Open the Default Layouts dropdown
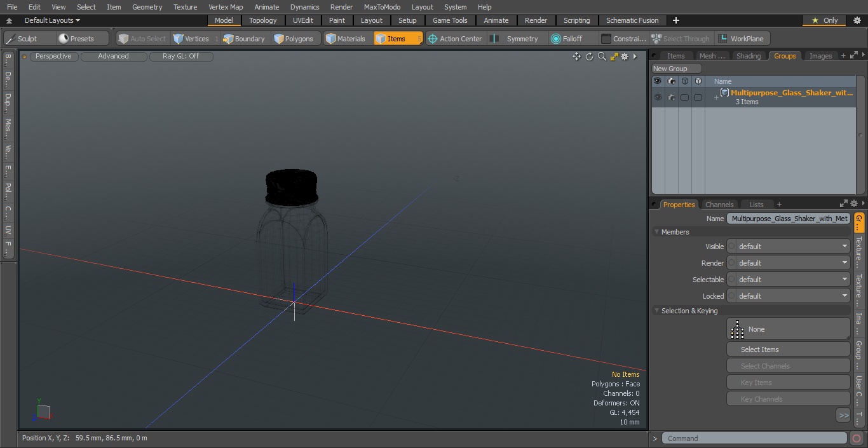868x448 pixels. (x=52, y=20)
